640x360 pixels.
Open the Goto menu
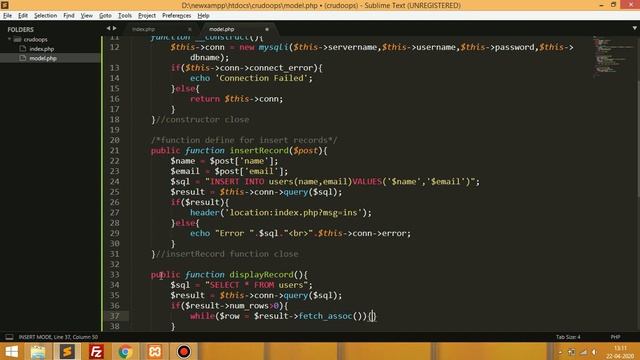tap(105, 16)
